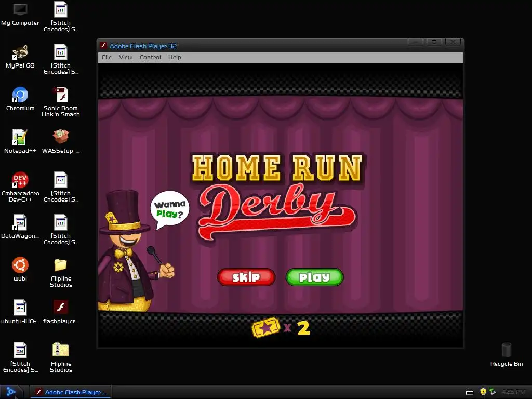Image resolution: width=532 pixels, height=399 pixels.
Task: Open the Help menu
Action: click(x=175, y=57)
